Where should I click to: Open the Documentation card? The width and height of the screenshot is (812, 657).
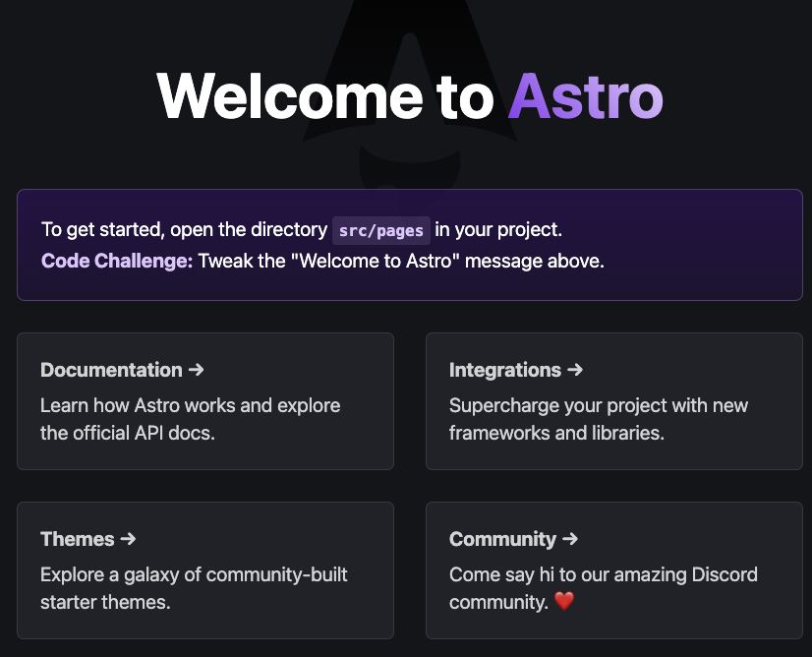[204, 401]
